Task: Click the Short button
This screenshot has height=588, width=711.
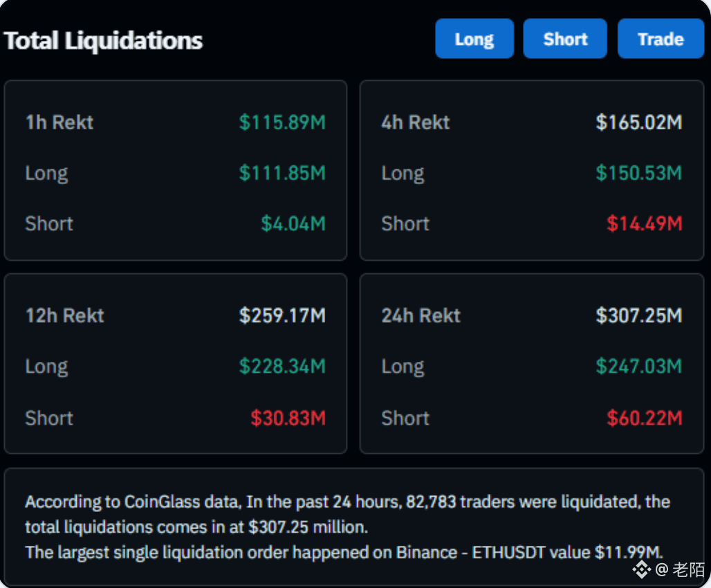Action: pyautogui.click(x=565, y=39)
